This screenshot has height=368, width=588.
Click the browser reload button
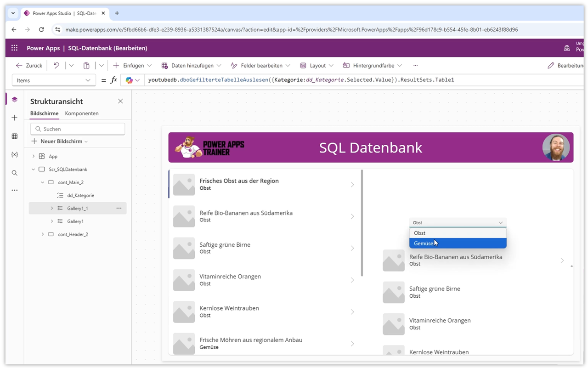coord(41,29)
